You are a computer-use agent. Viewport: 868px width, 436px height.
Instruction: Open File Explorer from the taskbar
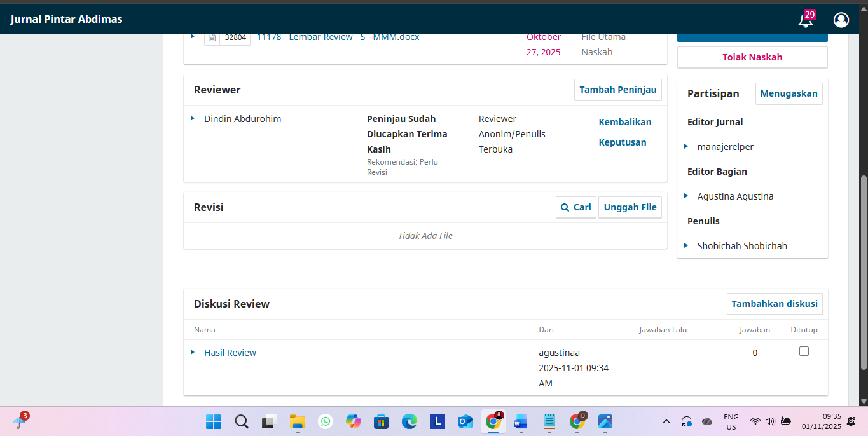point(298,421)
